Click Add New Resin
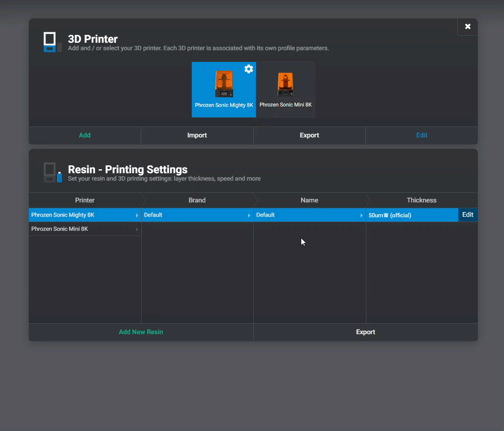The image size is (504, 431). (x=141, y=332)
